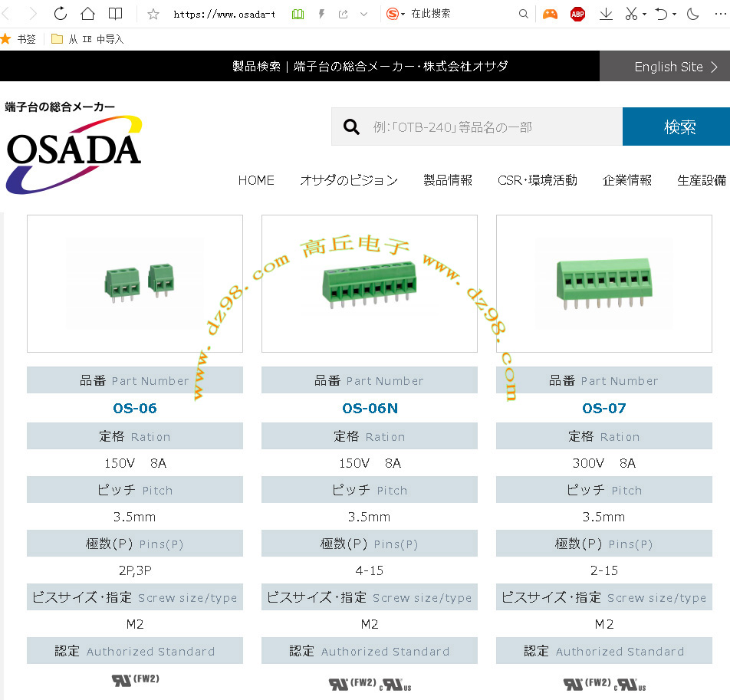This screenshot has height=700, width=730.
Task: Bookmark this page with the star icon
Action: pos(153,14)
